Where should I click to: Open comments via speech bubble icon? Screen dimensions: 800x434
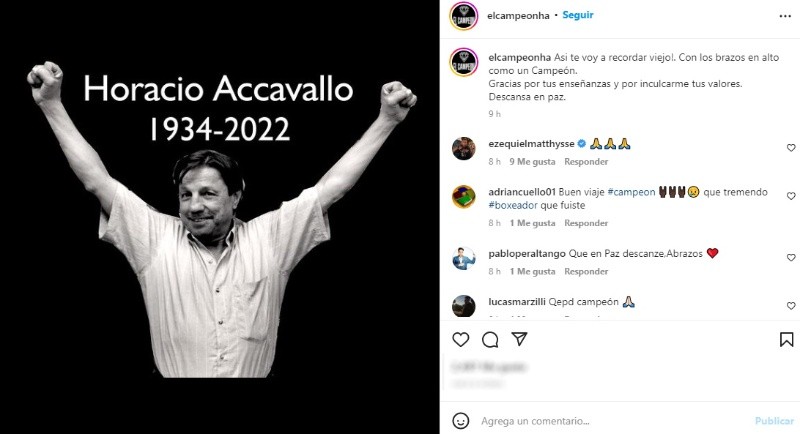[490, 340]
